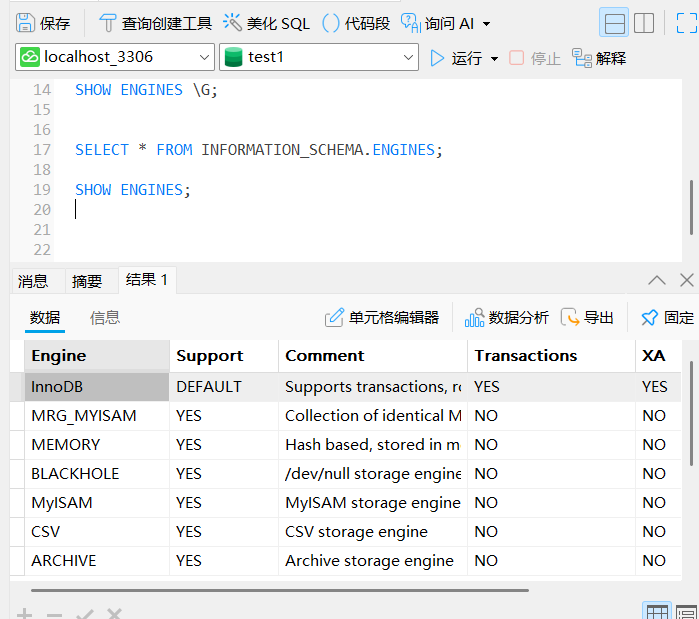Click the 'Supports transactions' comment cell
This screenshot has height=619, width=699.
(373, 386)
